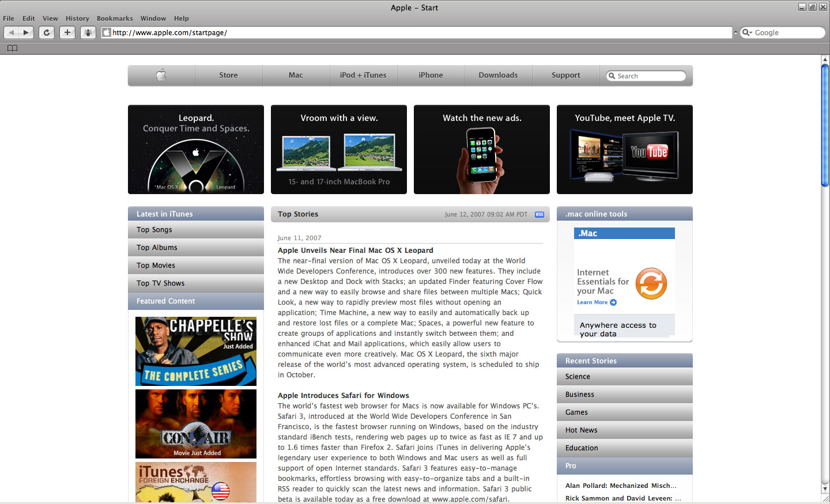Click the scrollbar up arrow

[825, 59]
